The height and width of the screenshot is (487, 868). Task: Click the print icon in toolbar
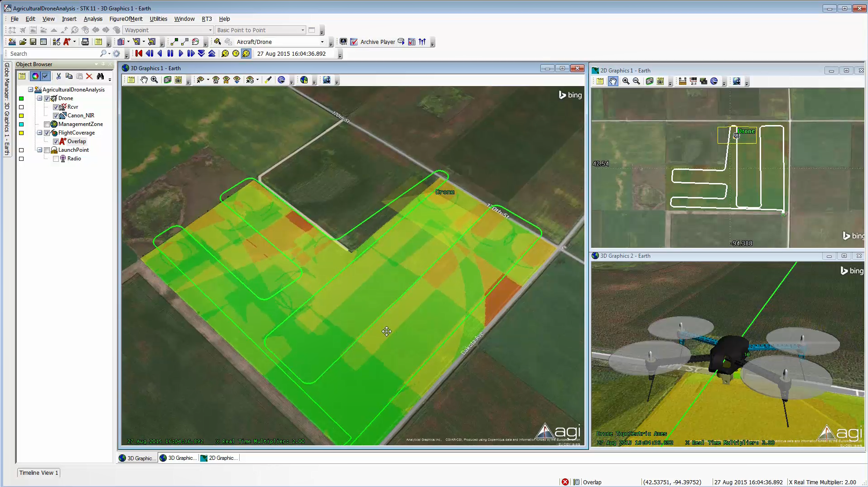point(85,42)
